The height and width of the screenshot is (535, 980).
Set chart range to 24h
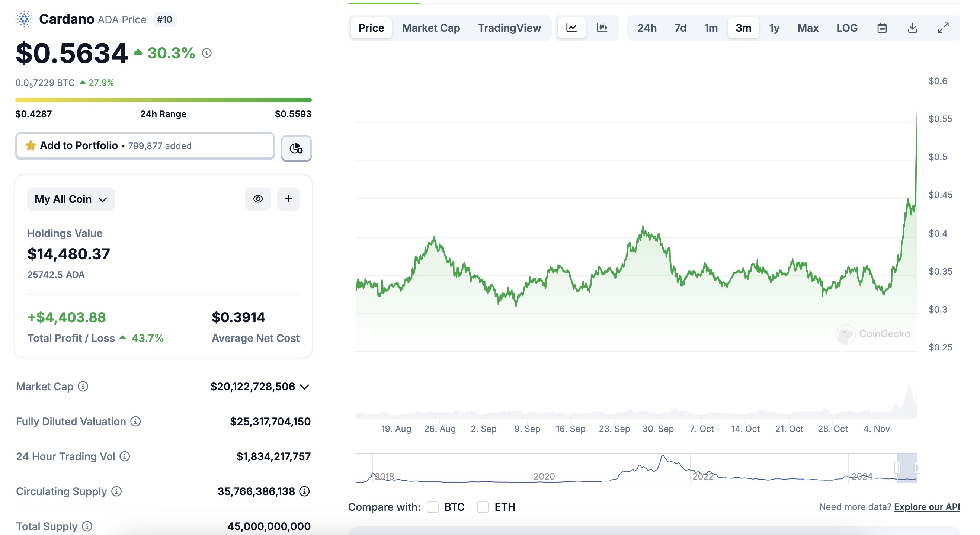pos(647,28)
